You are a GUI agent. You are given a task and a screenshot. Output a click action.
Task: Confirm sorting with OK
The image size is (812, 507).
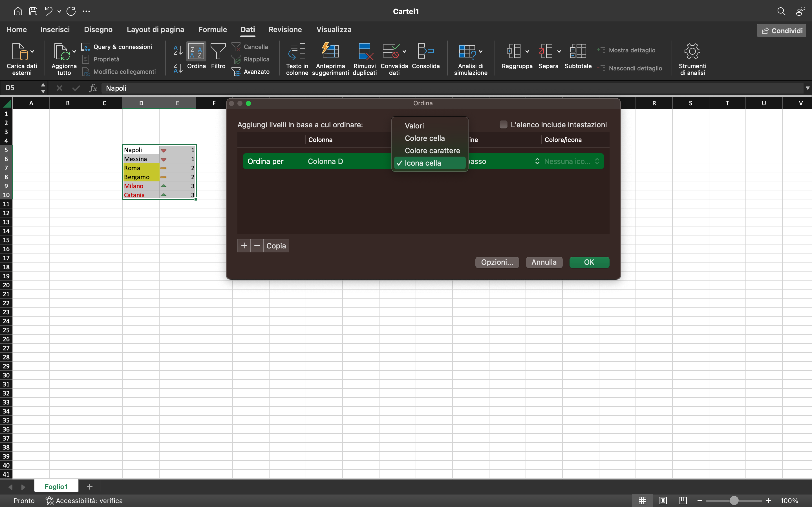click(x=589, y=262)
